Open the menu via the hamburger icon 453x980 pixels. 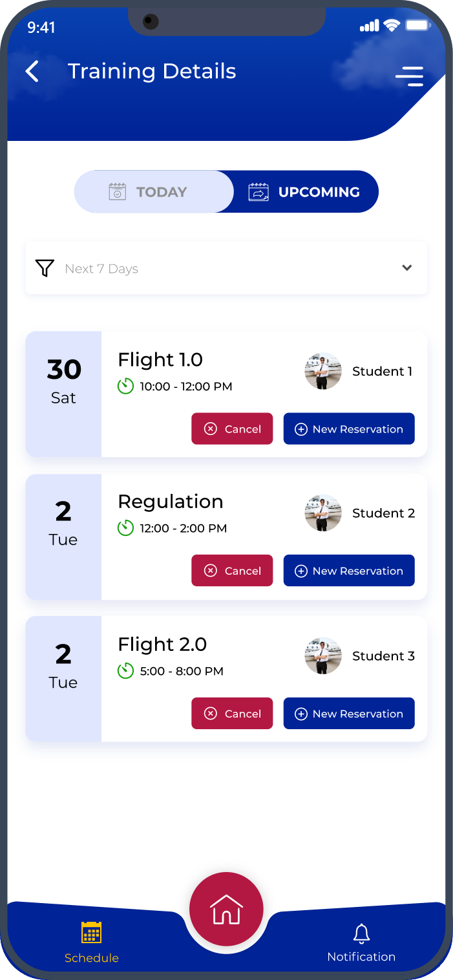tap(409, 76)
